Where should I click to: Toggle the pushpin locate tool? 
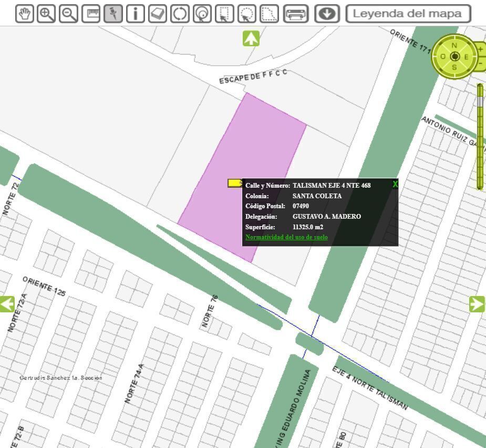point(113,14)
